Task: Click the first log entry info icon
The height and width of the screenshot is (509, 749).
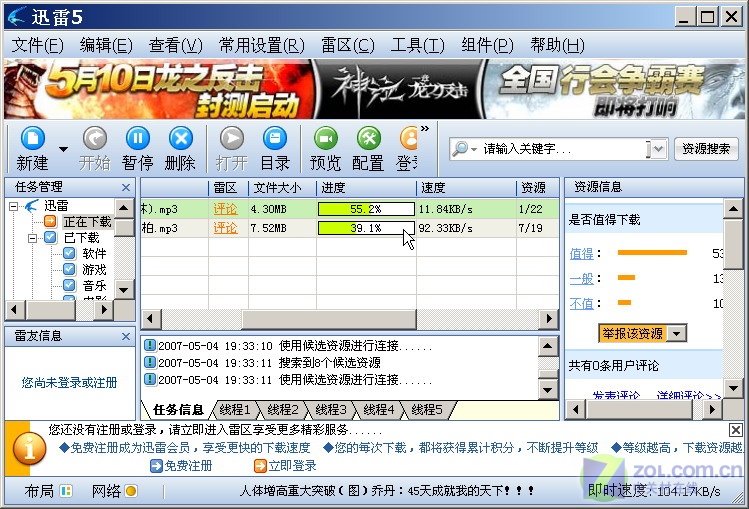Action: pyautogui.click(x=150, y=345)
